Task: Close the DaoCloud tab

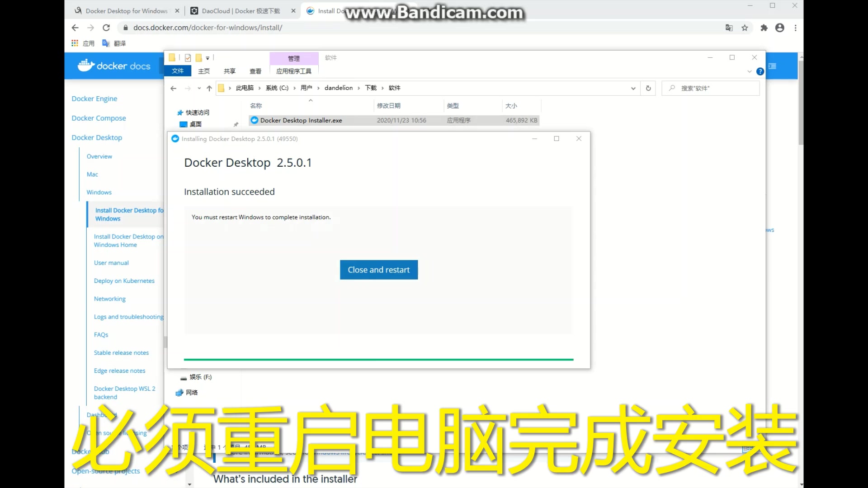Action: coord(293,11)
